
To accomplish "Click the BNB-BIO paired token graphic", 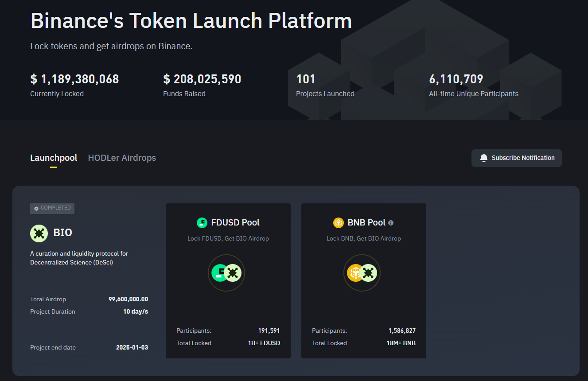I will point(362,273).
